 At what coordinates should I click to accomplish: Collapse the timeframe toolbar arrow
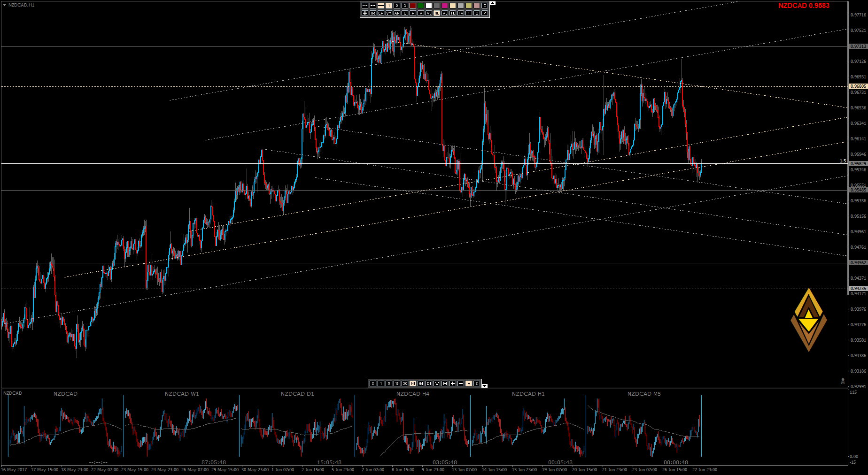click(x=485, y=386)
